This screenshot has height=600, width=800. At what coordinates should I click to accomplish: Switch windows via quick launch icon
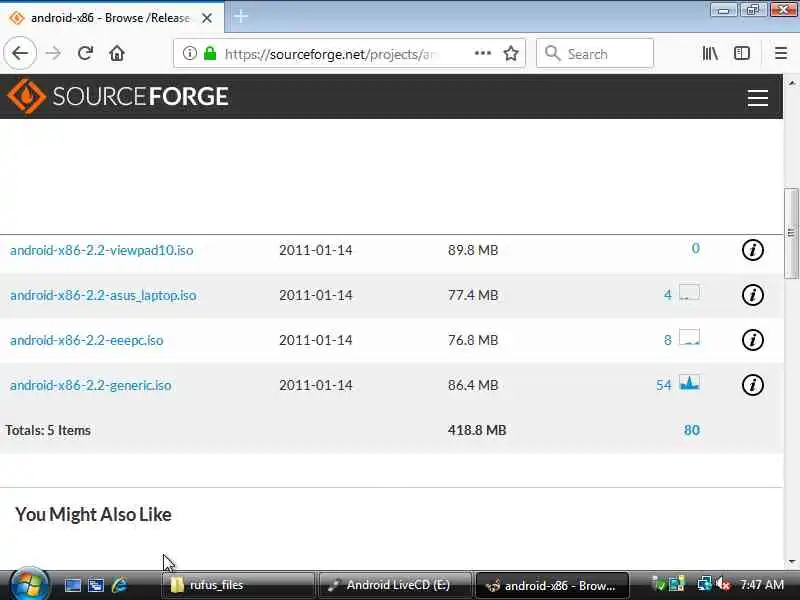point(96,585)
